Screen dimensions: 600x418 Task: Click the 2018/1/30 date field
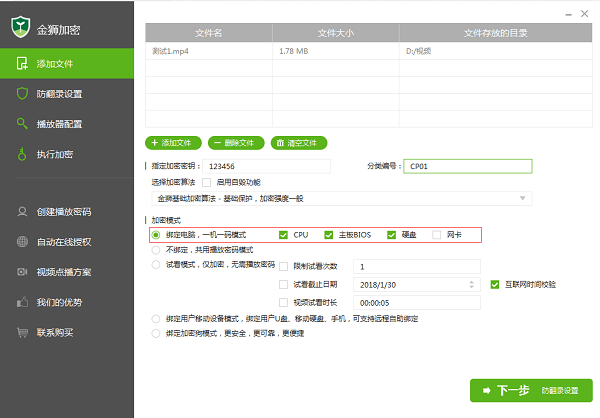417,285
